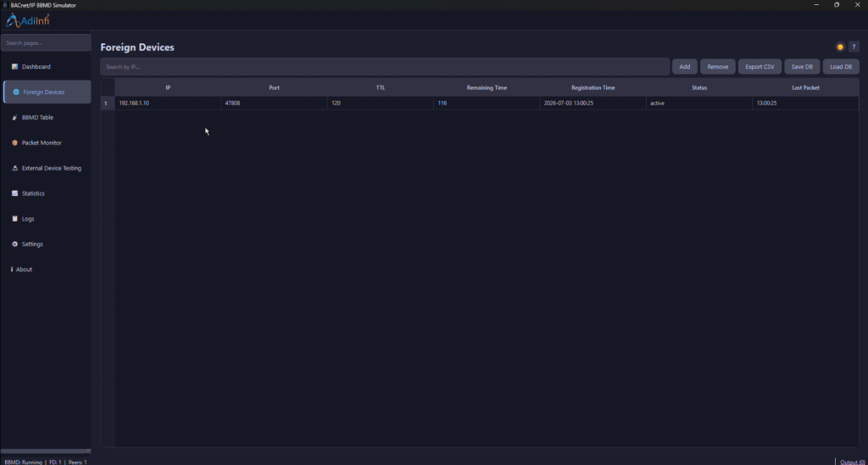
Task: Select the BBMD Table sidebar icon
Action: [x=15, y=117]
